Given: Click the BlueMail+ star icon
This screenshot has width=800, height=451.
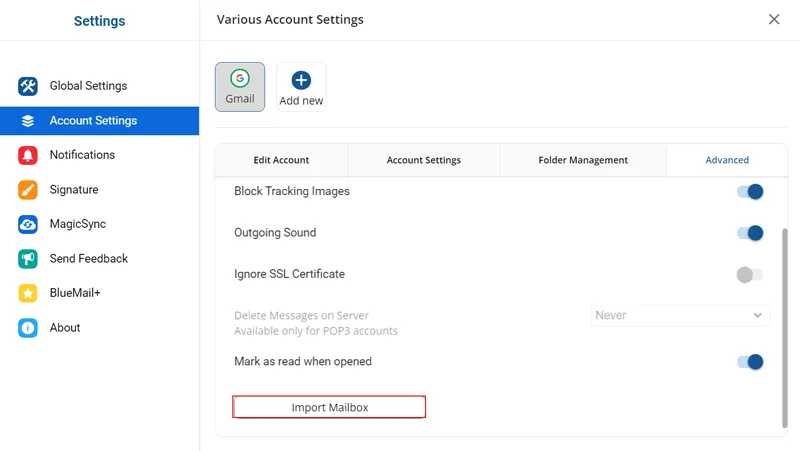Looking at the screenshot, I should [28, 293].
